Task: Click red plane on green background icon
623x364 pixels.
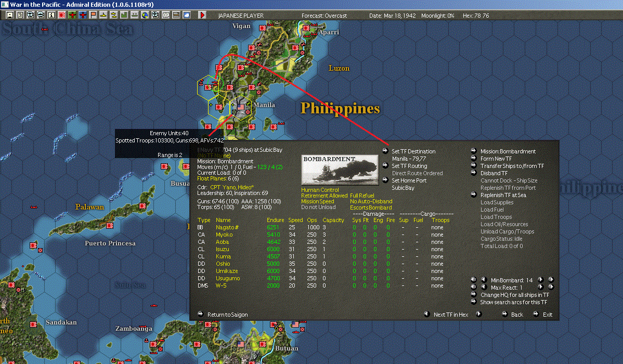Action: pyautogui.click(x=72, y=15)
